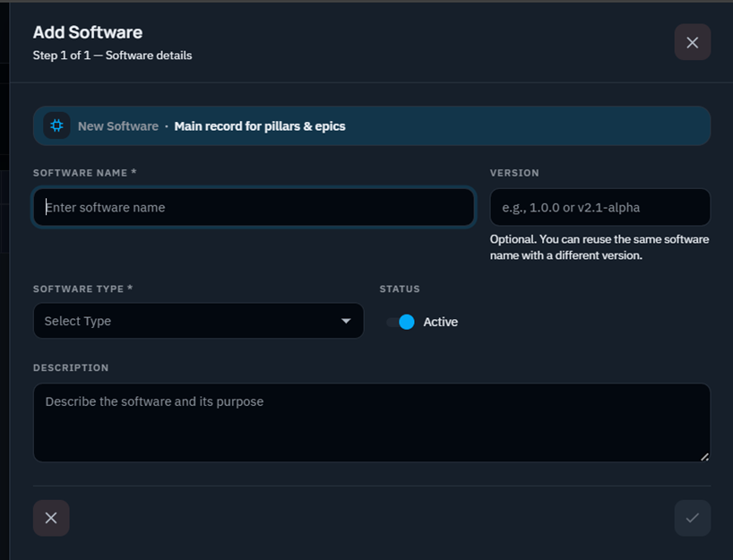
Task: Click the 'VERSION' field label
Action: [x=514, y=173]
